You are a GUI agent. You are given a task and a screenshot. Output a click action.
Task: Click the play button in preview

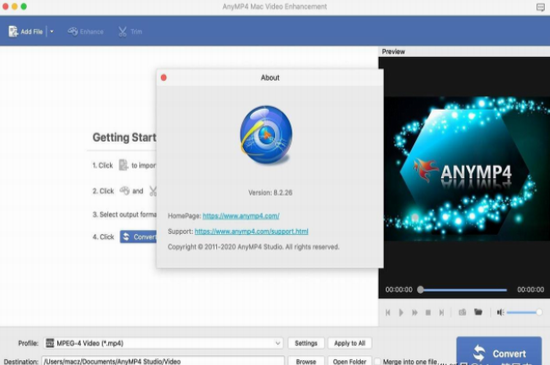click(x=401, y=312)
